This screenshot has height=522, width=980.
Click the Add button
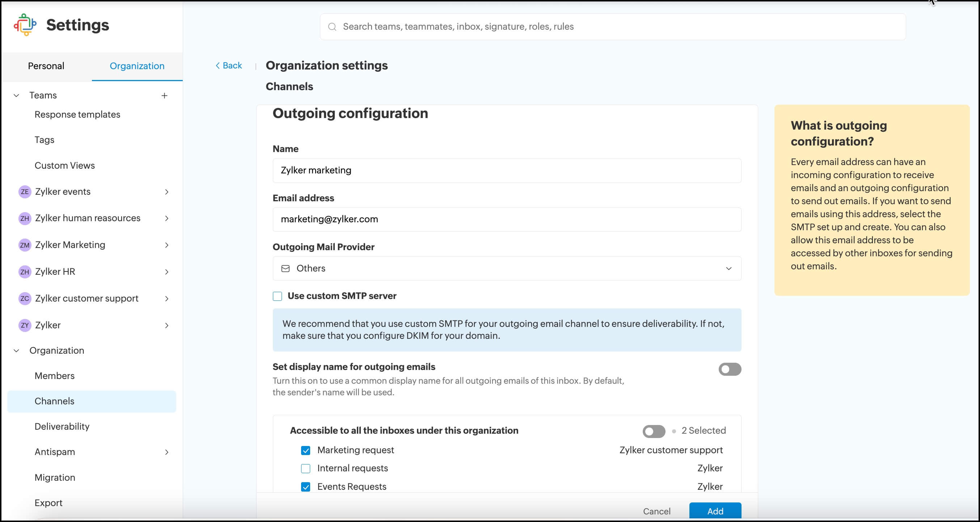[x=715, y=511]
